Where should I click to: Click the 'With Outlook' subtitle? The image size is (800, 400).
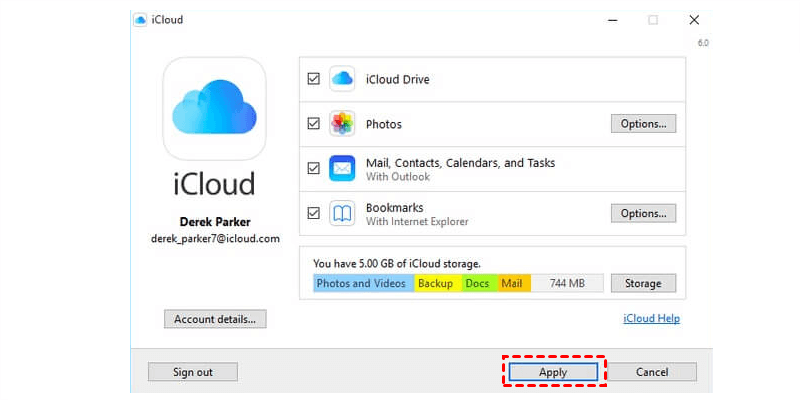[x=398, y=177]
